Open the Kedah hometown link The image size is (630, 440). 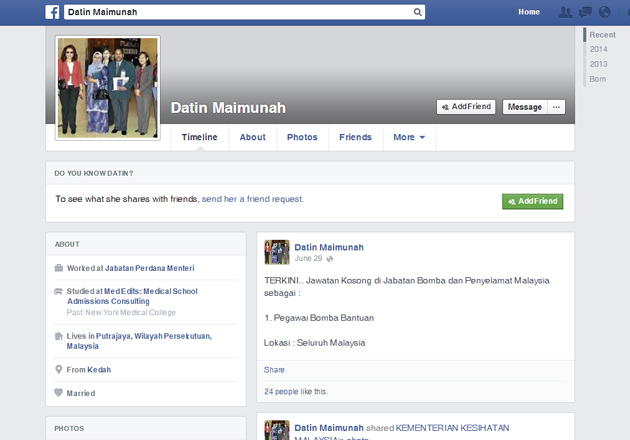(99, 370)
